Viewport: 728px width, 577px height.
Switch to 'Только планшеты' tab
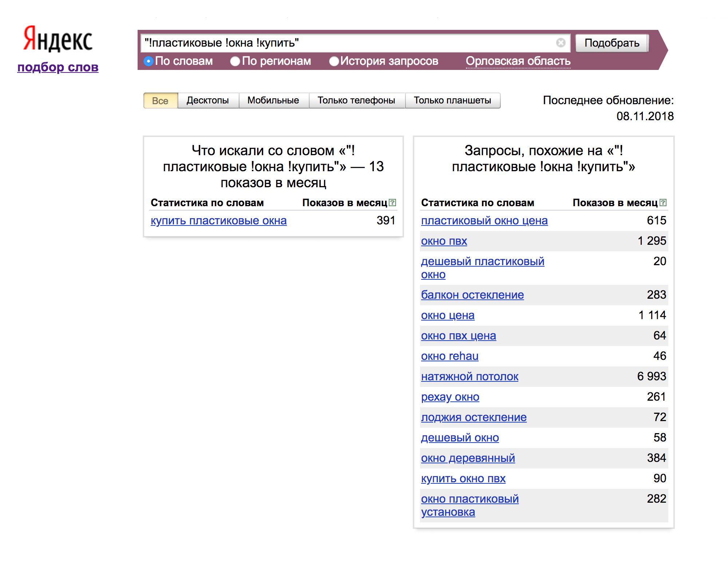click(x=452, y=101)
